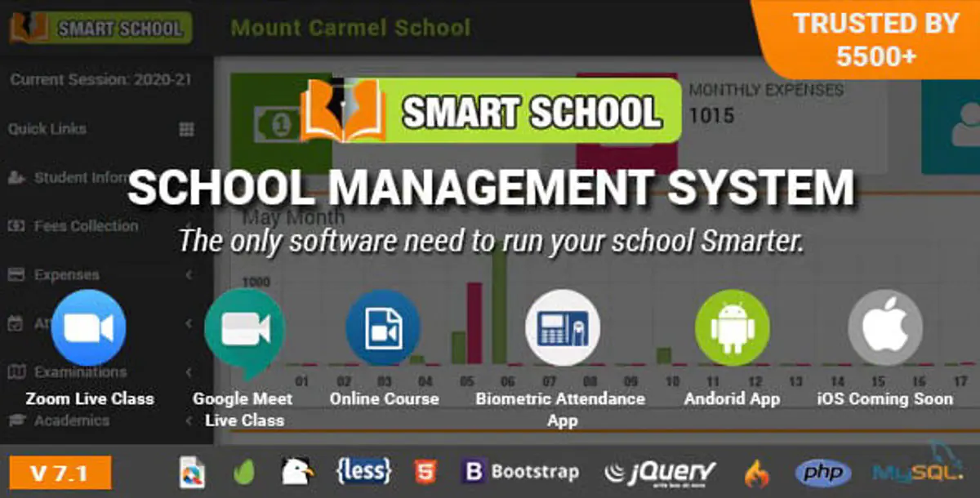
Task: Click the Smart School logo in top-left header
Action: (100, 27)
